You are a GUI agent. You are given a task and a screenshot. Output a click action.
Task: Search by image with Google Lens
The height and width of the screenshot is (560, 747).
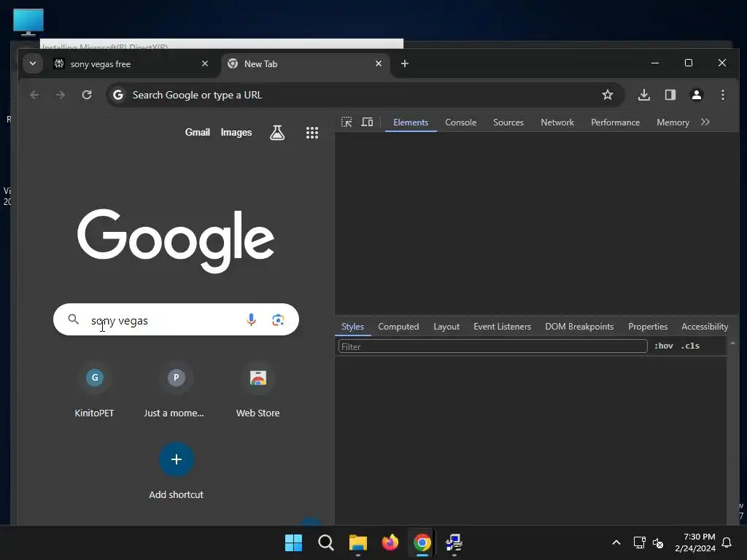pos(278,320)
